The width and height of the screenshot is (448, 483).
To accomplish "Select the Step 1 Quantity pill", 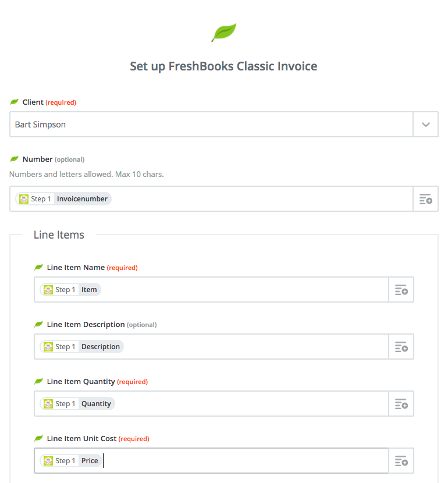I will 77,403.
